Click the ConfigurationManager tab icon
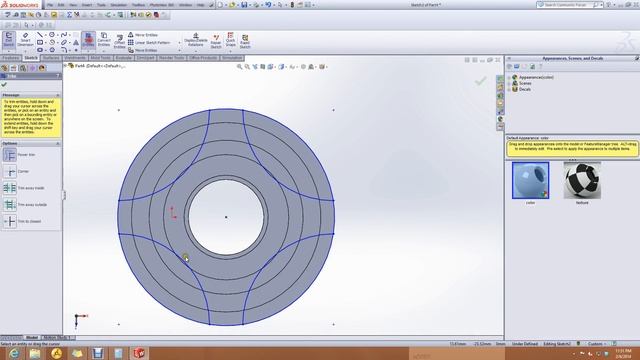 (23, 68)
